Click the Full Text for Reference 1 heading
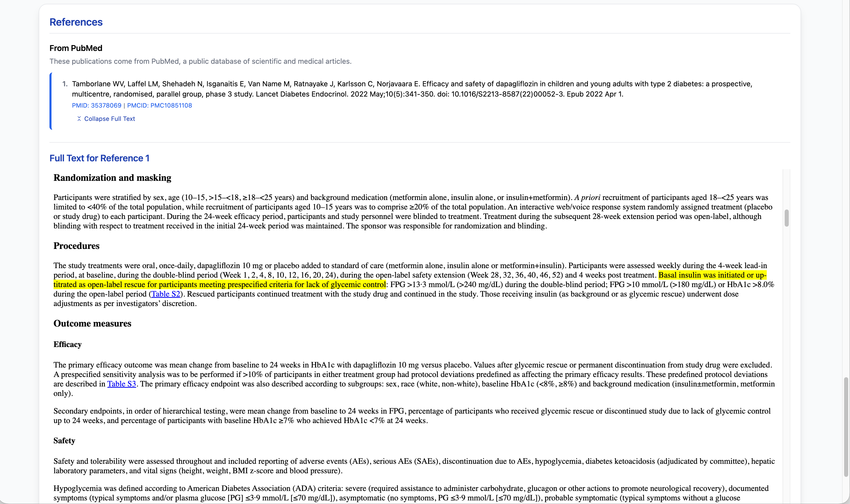 (x=99, y=158)
